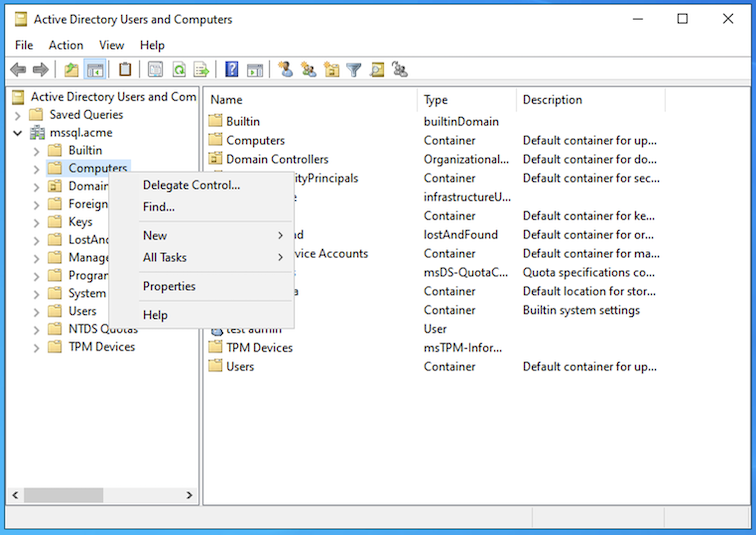
Task: Toggle the Show/Hide Console Tree icon
Action: [x=95, y=70]
